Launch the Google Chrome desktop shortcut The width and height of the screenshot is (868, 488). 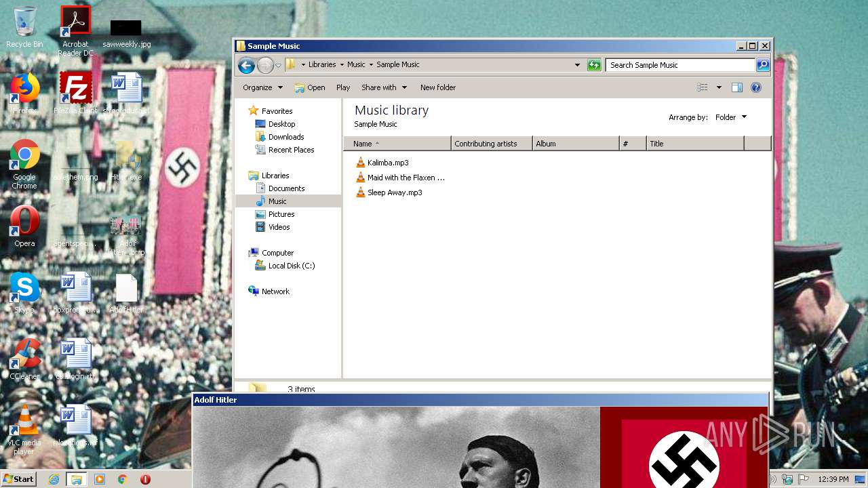pos(24,164)
